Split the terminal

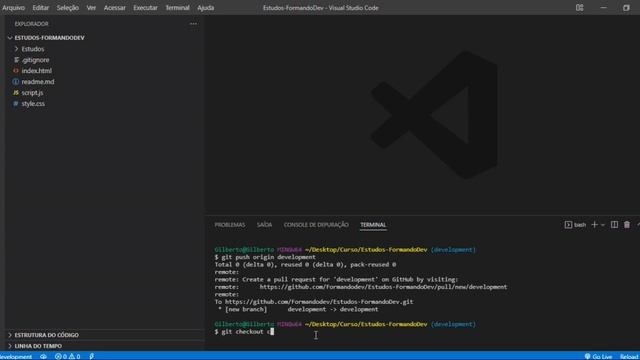[614, 225]
